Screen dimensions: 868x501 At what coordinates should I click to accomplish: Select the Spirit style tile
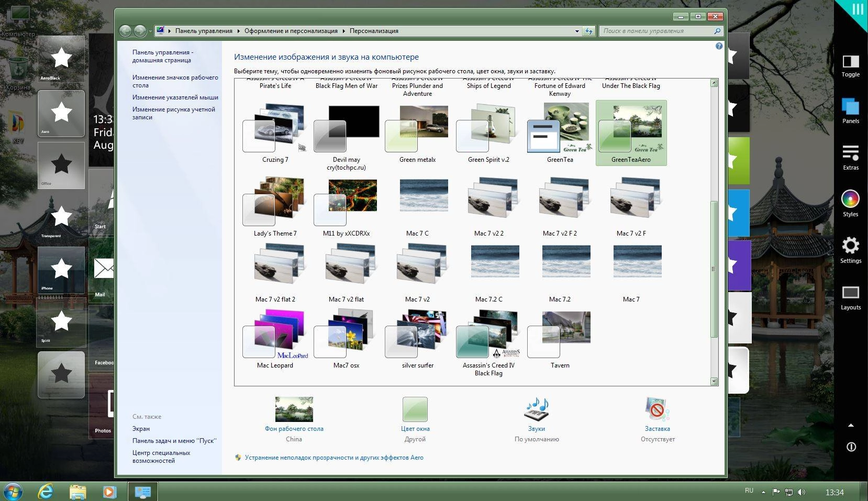[x=61, y=322]
